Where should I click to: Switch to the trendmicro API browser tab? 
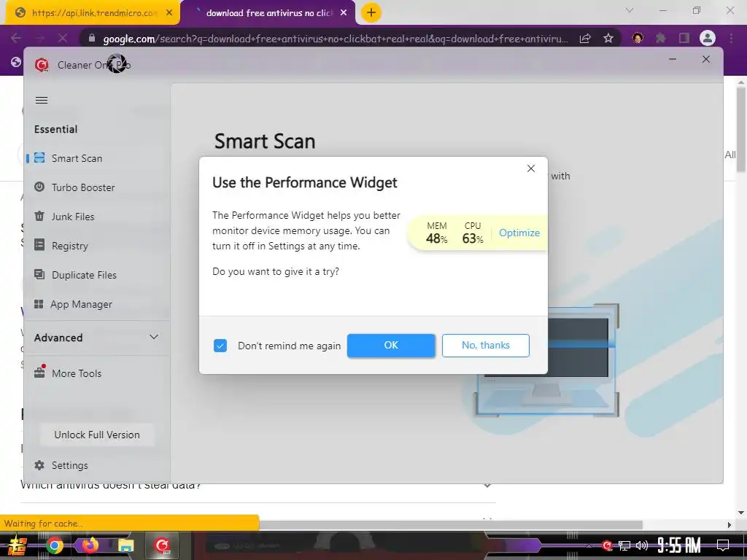(x=94, y=13)
